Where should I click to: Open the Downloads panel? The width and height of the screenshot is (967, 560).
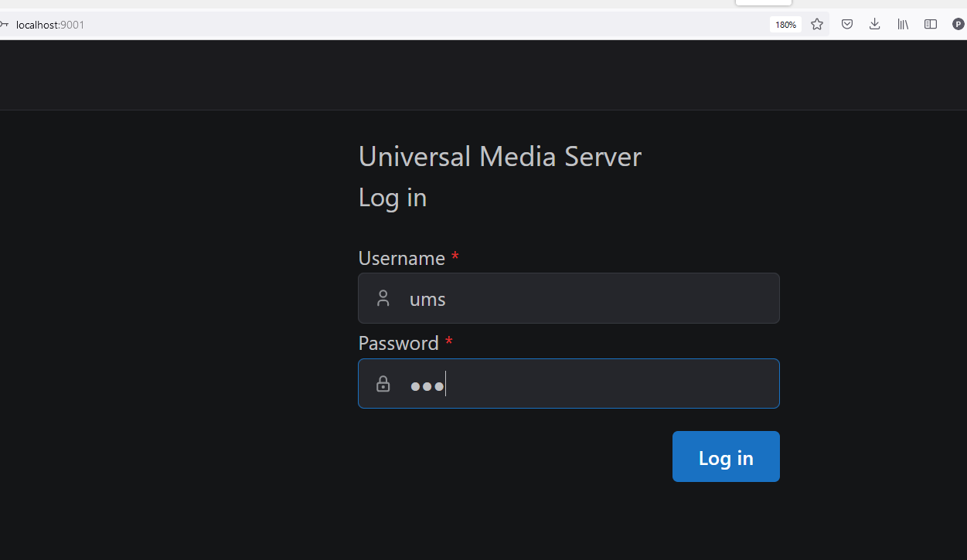tap(874, 24)
